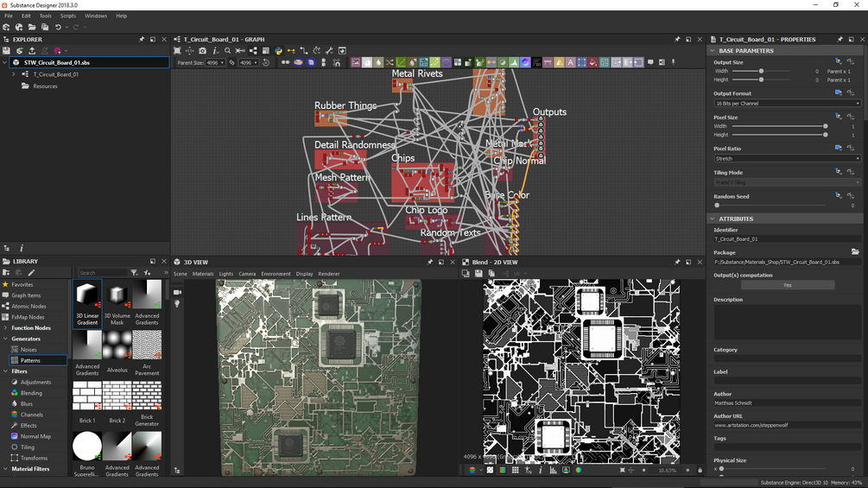Open the Tools menu
The height and width of the screenshot is (488, 868).
(46, 16)
